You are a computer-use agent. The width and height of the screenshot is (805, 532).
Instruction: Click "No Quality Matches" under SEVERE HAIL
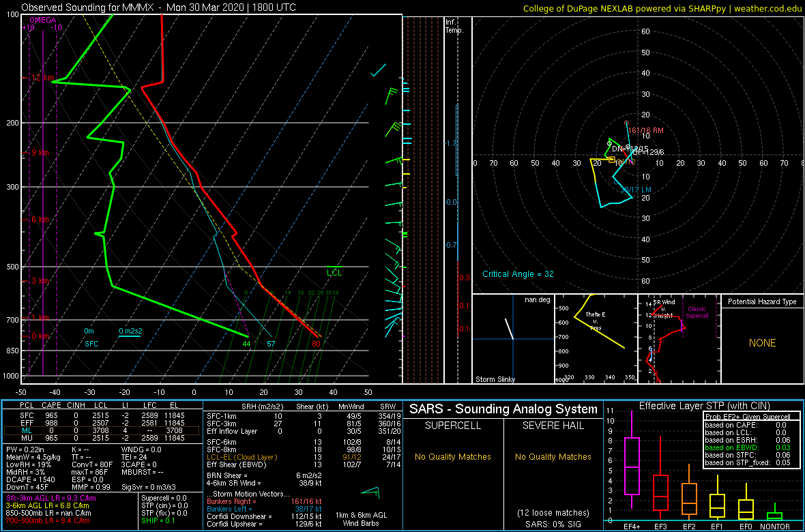553,457
